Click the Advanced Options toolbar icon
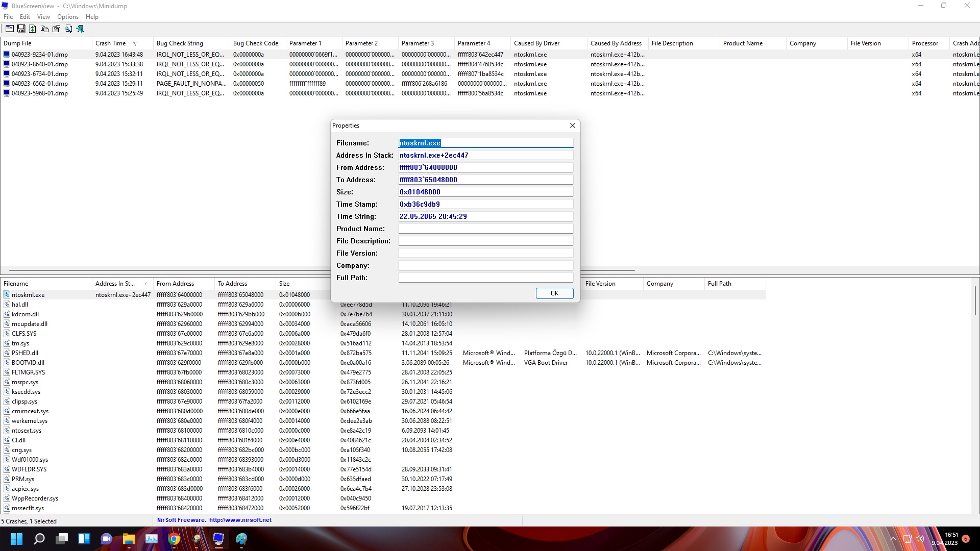 (x=9, y=29)
